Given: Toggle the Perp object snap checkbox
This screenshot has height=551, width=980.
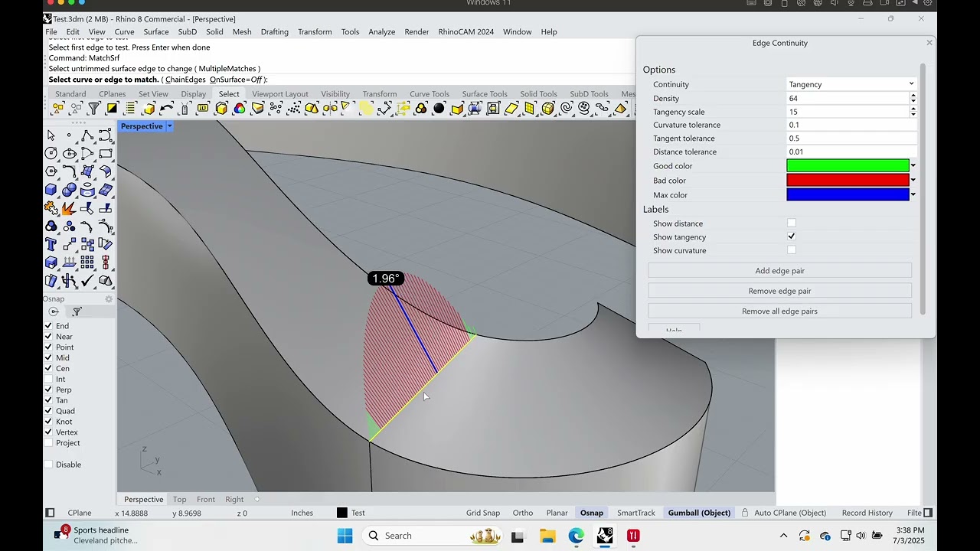Looking at the screenshot, I should (49, 390).
